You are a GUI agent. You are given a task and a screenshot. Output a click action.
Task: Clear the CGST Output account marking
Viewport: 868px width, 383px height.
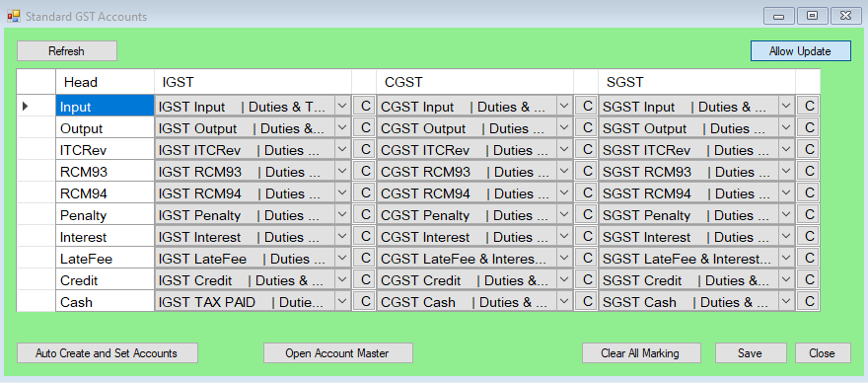click(x=586, y=127)
